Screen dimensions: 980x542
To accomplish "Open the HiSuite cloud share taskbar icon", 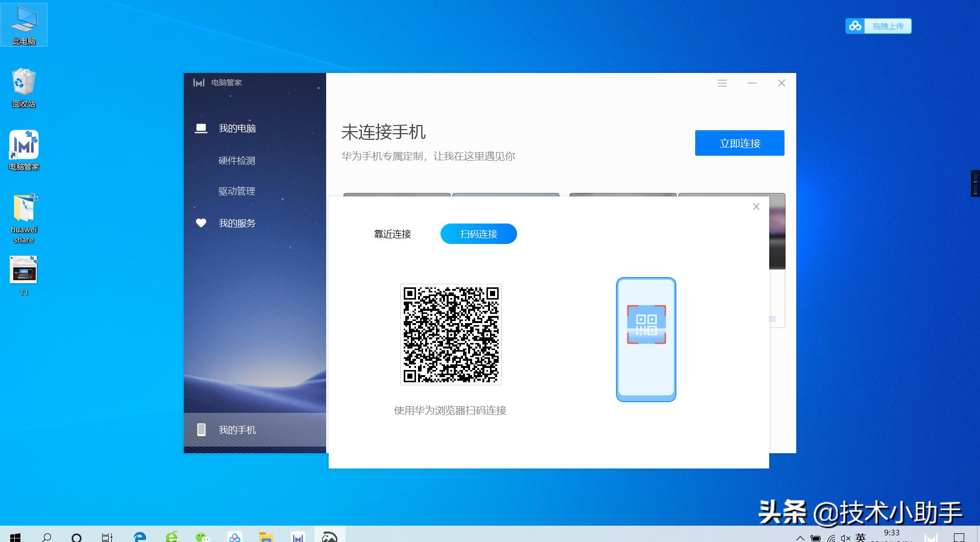I will (x=235, y=536).
